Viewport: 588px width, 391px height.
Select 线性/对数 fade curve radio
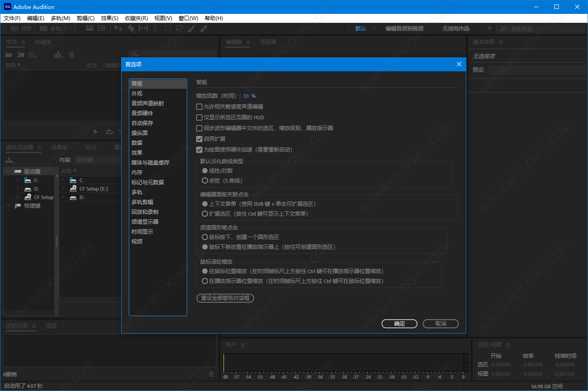point(205,171)
